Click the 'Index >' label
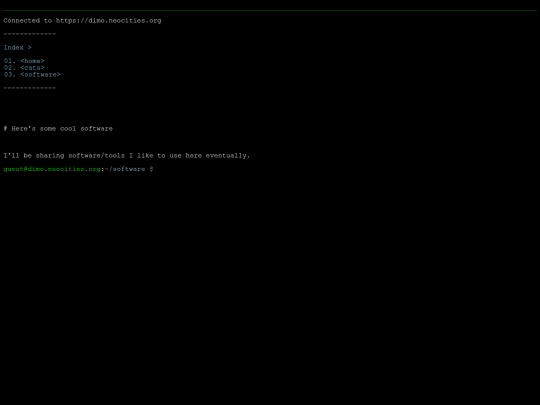 tap(18, 48)
